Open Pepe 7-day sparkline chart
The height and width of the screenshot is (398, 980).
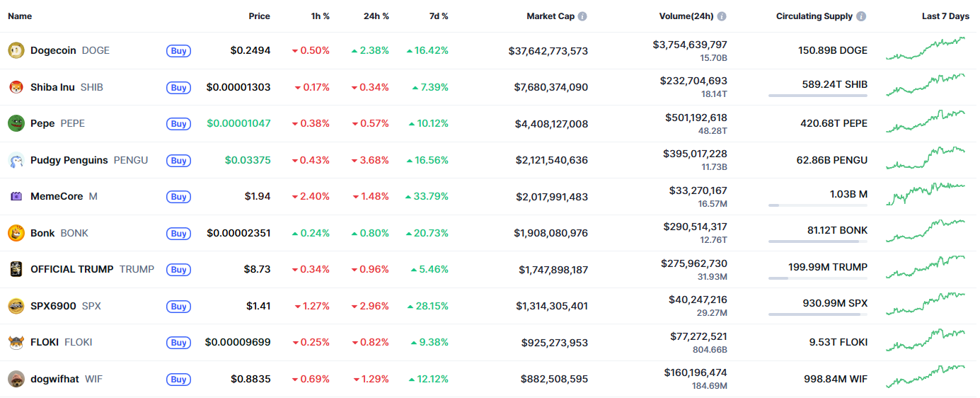tap(926, 122)
